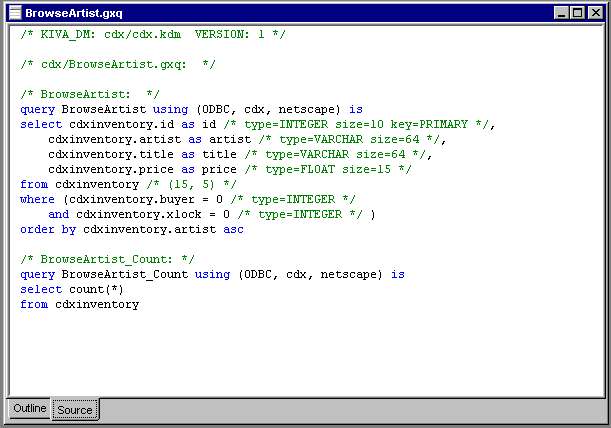
Task: Click the BrowseArtist.gxq title bar text
Action: pyautogui.click(x=74, y=13)
